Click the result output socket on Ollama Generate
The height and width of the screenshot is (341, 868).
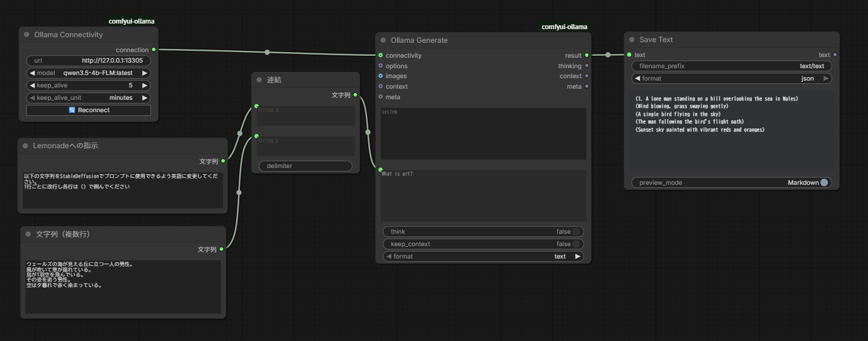click(x=587, y=55)
